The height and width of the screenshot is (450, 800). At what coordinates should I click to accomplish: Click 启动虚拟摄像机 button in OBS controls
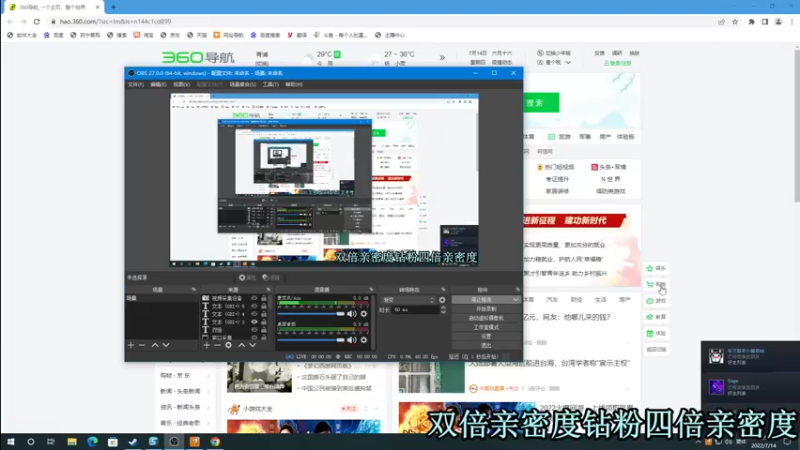tap(486, 318)
